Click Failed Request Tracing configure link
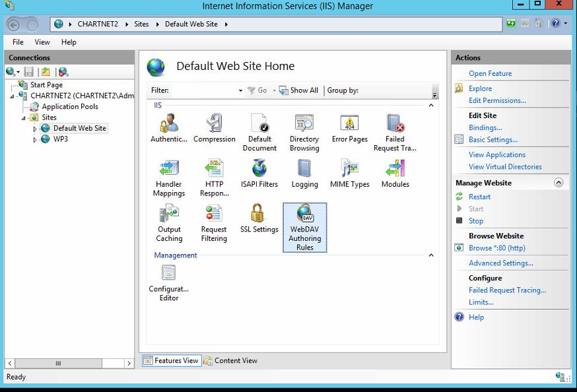Screen dimensions: 577x392 507,290
